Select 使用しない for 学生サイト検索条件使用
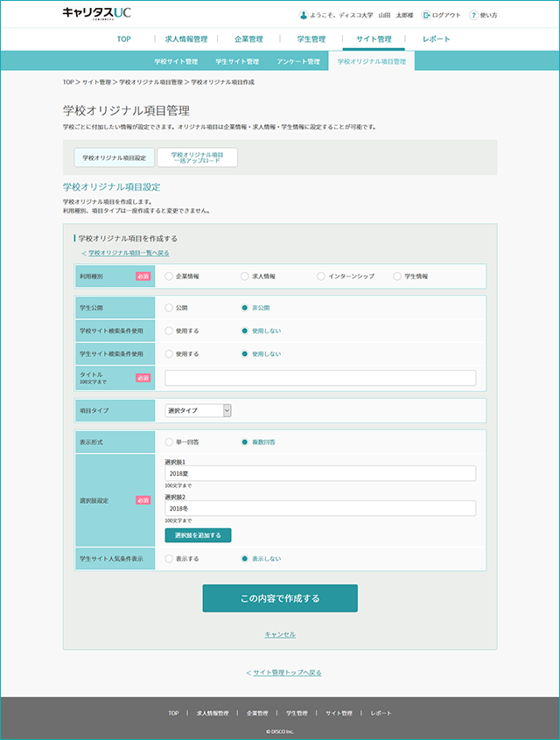The image size is (560, 740). 245,354
